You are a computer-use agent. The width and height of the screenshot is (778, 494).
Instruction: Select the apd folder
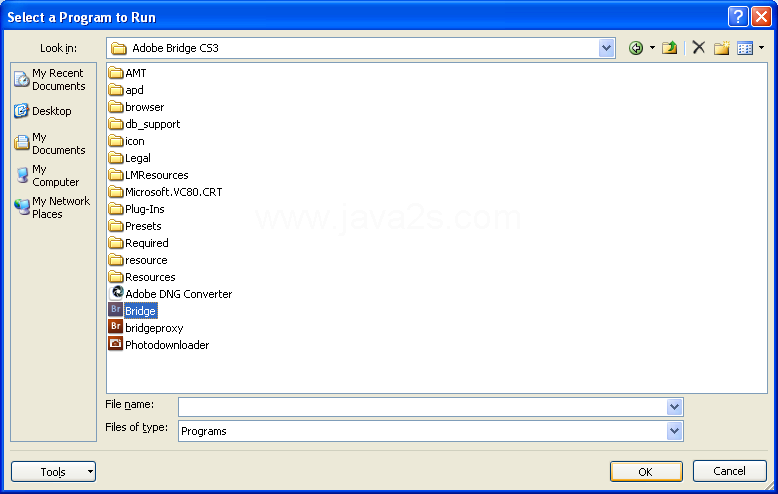(126, 90)
